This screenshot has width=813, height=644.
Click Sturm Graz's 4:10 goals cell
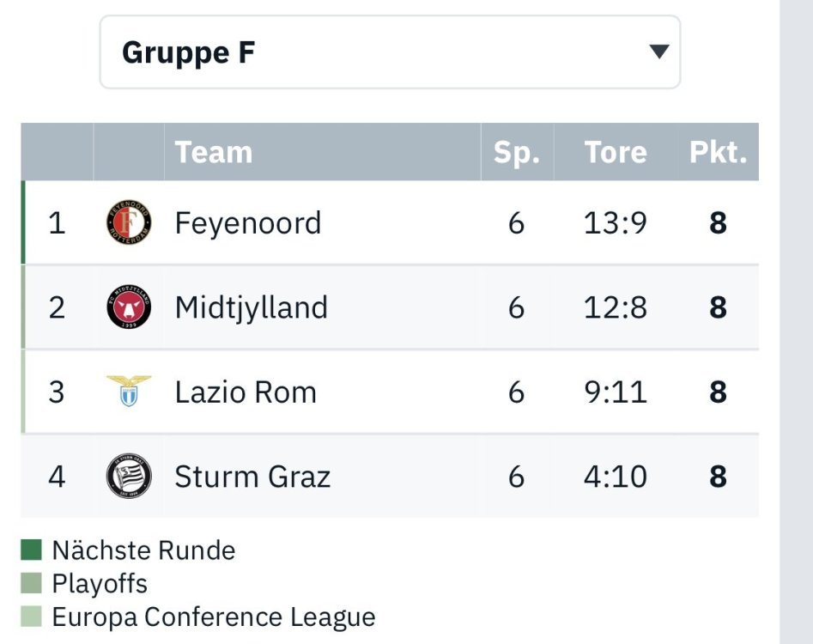(616, 477)
